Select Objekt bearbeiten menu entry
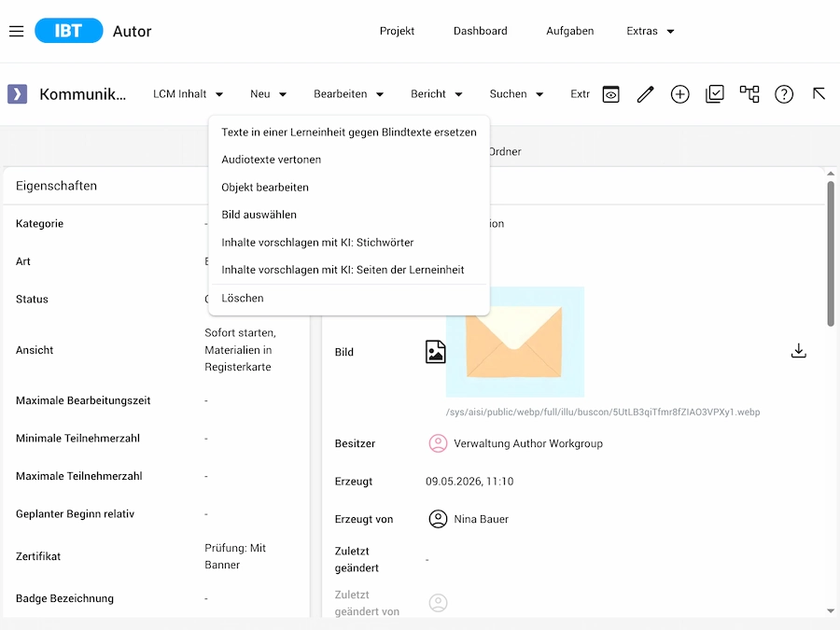Image resolution: width=840 pixels, height=630 pixels. (x=349, y=188)
